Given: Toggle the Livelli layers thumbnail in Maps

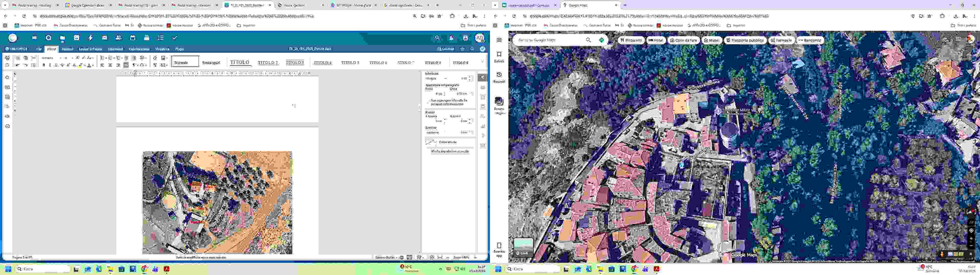Looking at the screenshot, I should click(x=523, y=247).
